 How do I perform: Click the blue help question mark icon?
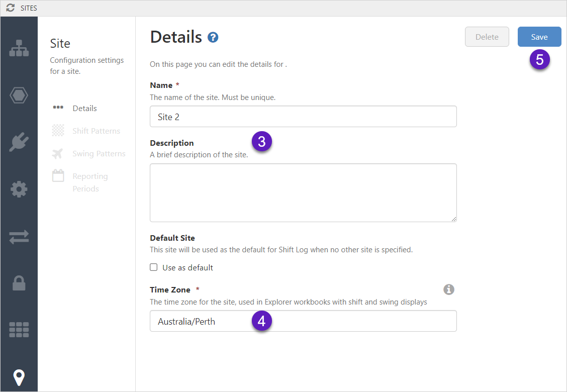tap(213, 37)
